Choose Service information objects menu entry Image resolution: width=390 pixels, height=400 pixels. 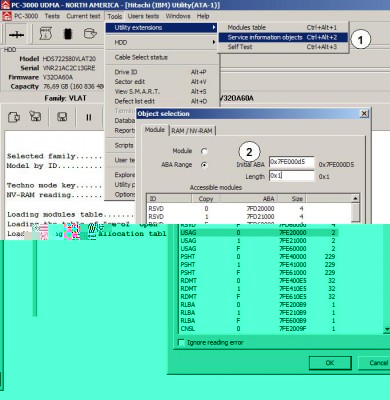[x=283, y=37]
